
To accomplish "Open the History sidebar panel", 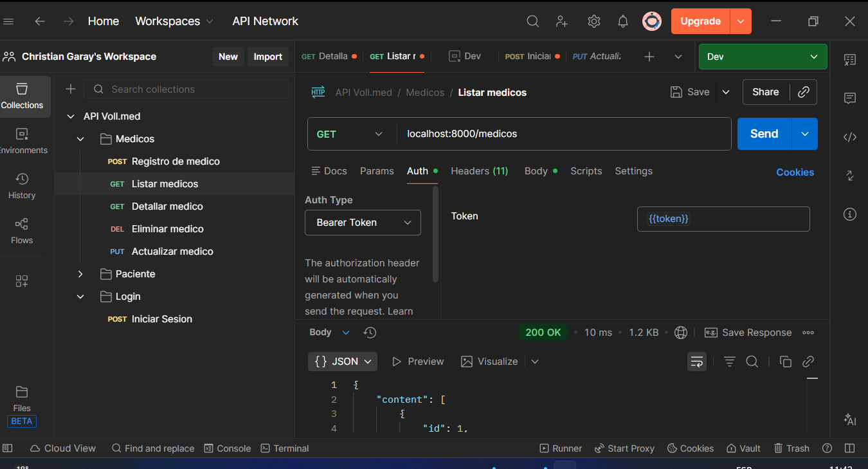I will pos(22,185).
